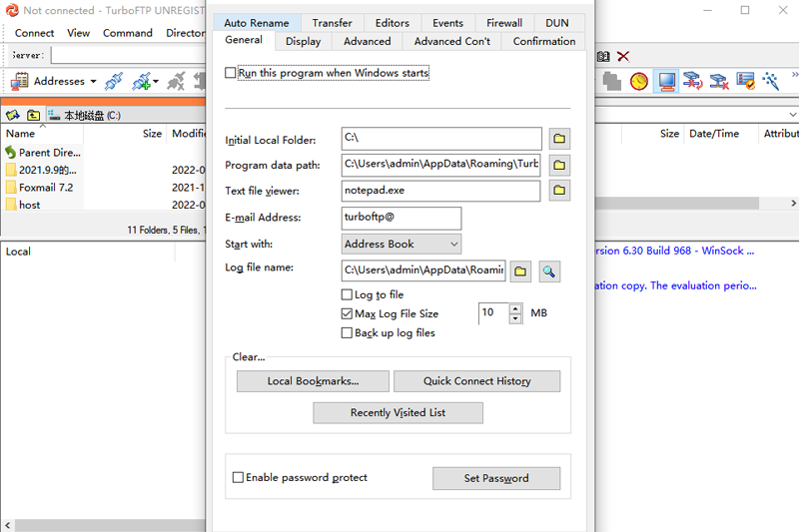This screenshot has height=532, width=799.
Task: Enable the Log to file checkbox
Action: click(347, 294)
